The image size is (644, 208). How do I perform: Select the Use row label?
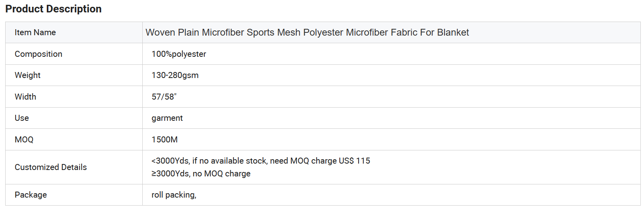click(x=22, y=118)
